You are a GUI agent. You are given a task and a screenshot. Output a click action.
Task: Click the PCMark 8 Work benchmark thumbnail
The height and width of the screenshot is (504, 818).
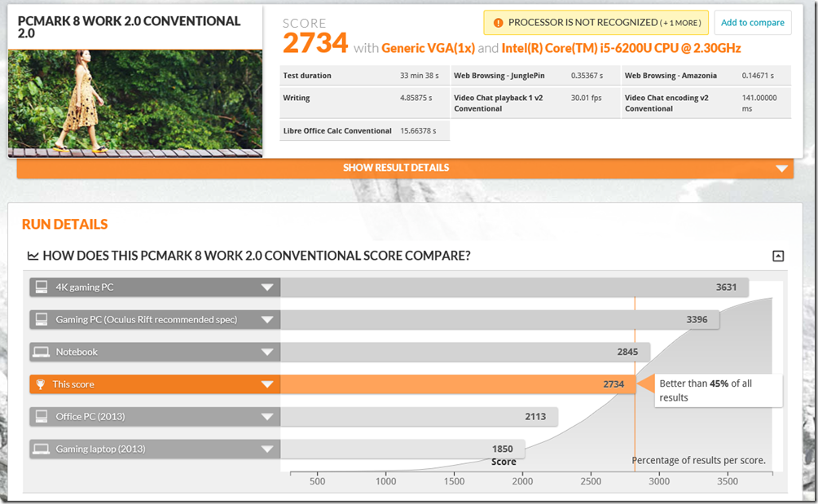[135, 101]
